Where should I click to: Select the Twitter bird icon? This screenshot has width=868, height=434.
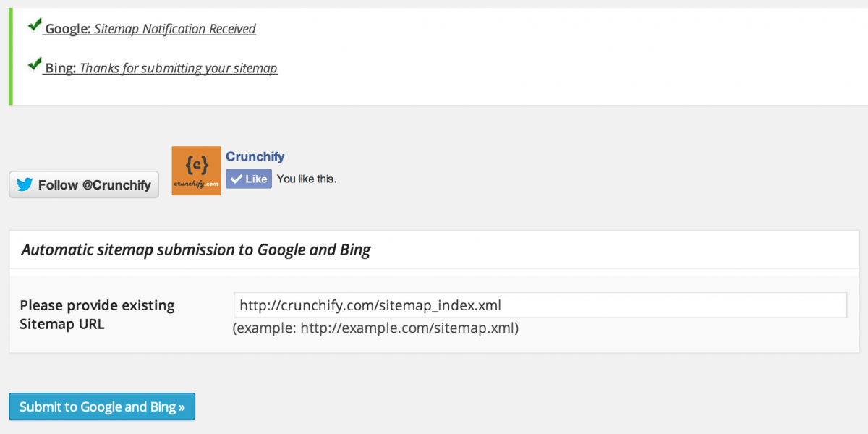pos(24,184)
